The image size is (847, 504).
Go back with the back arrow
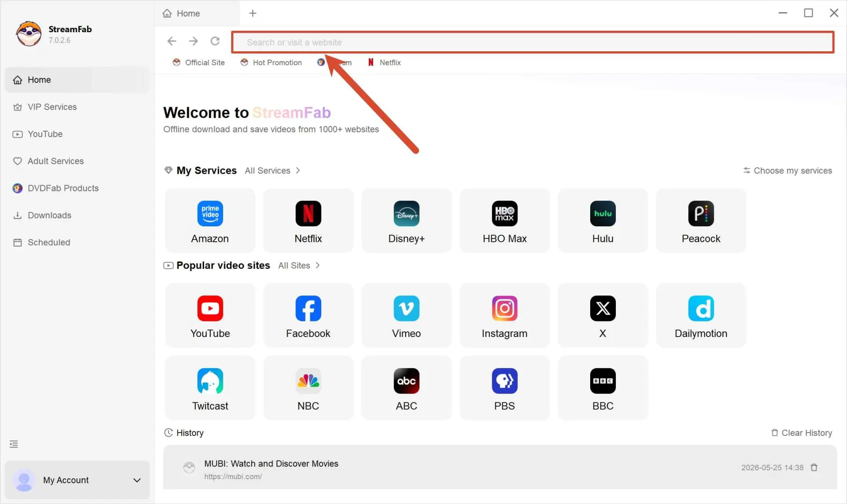click(x=172, y=41)
